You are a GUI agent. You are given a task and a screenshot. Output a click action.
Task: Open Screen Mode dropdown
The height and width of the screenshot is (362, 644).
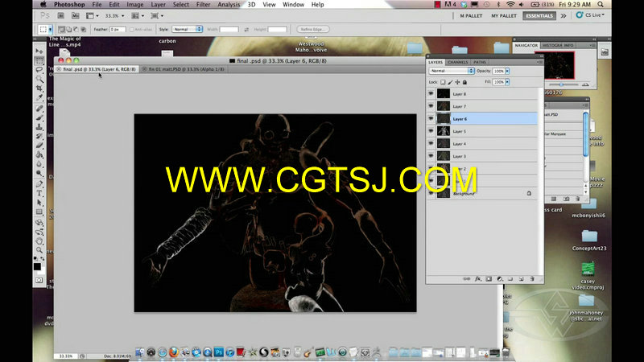tap(157, 15)
